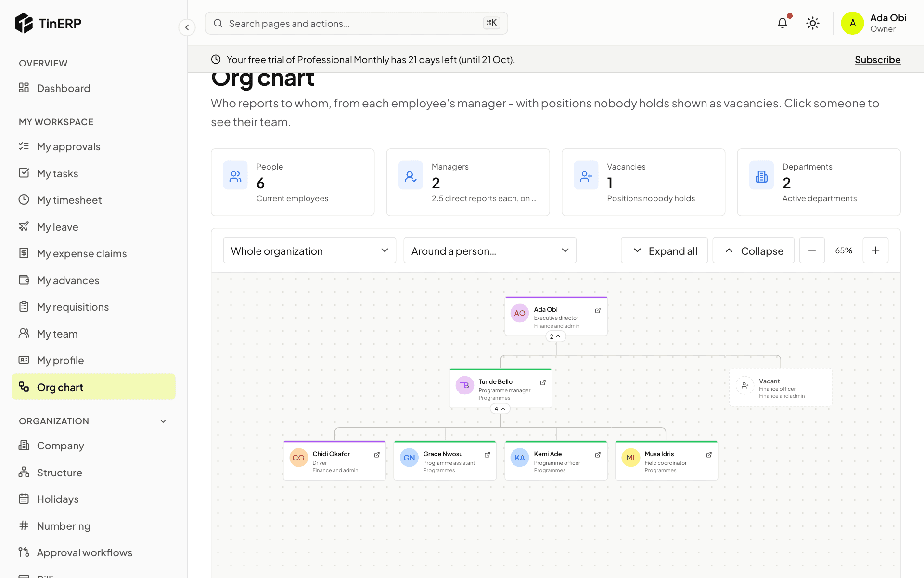This screenshot has width=924, height=578.
Task: Click the My advances wallet icon
Action: (x=24, y=280)
